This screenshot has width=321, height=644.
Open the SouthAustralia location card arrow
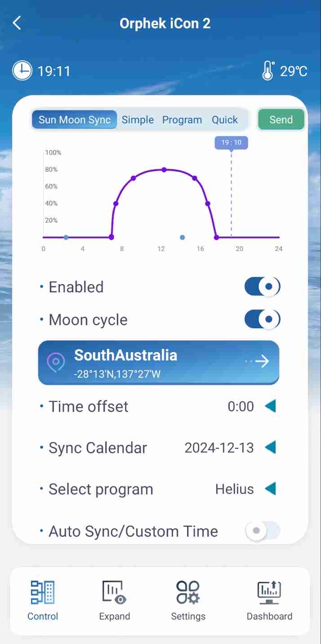coord(262,361)
